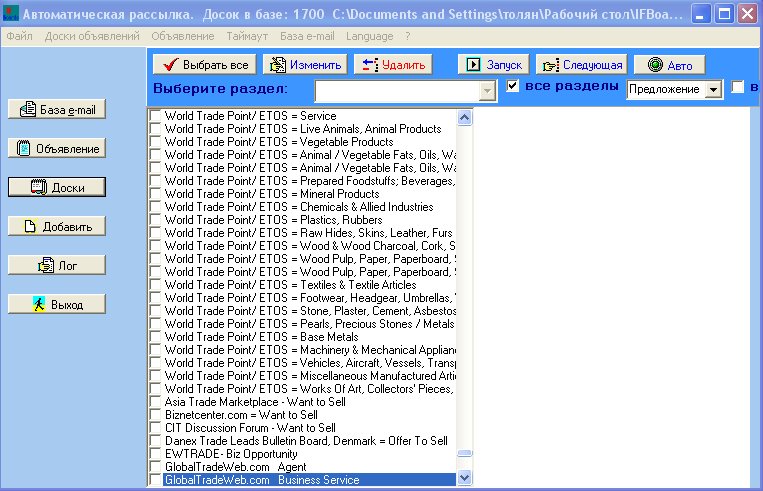Click the notepad icon on Объявление
This screenshot has width=763, height=491.
pos(23,148)
